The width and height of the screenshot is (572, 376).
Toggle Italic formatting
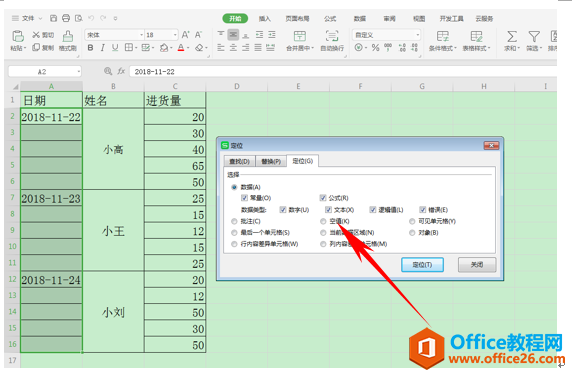(x=103, y=48)
